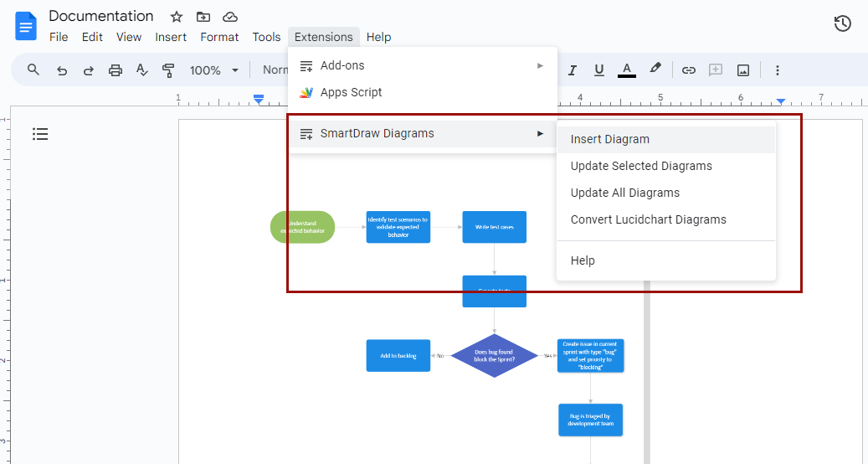Click the move to folder icon
The height and width of the screenshot is (464, 868).
coord(203,17)
